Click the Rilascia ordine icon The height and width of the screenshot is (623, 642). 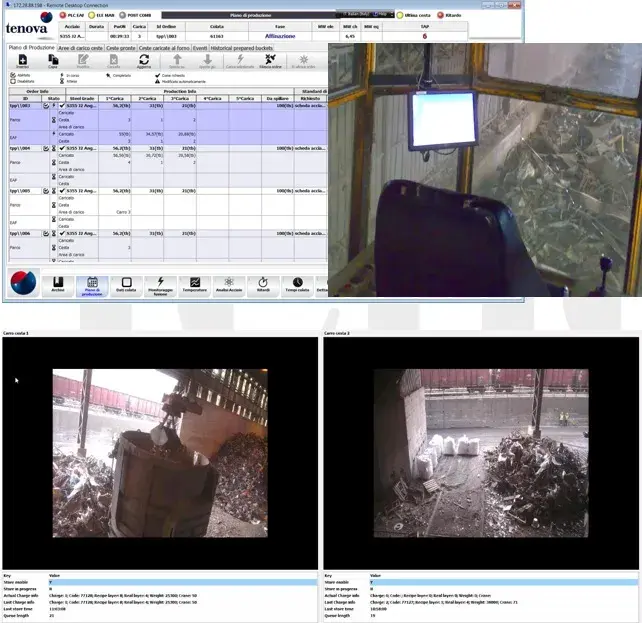270,61
